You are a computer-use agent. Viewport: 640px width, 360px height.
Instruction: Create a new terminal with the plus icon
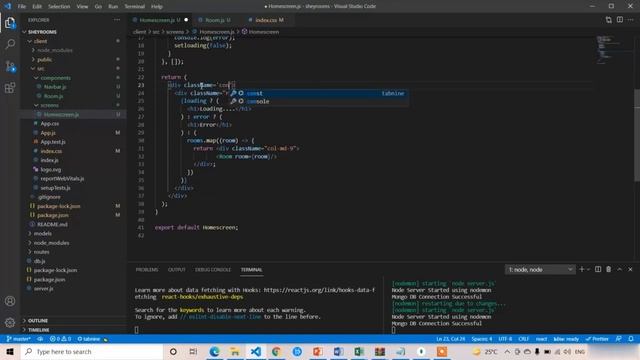[x=582, y=269]
